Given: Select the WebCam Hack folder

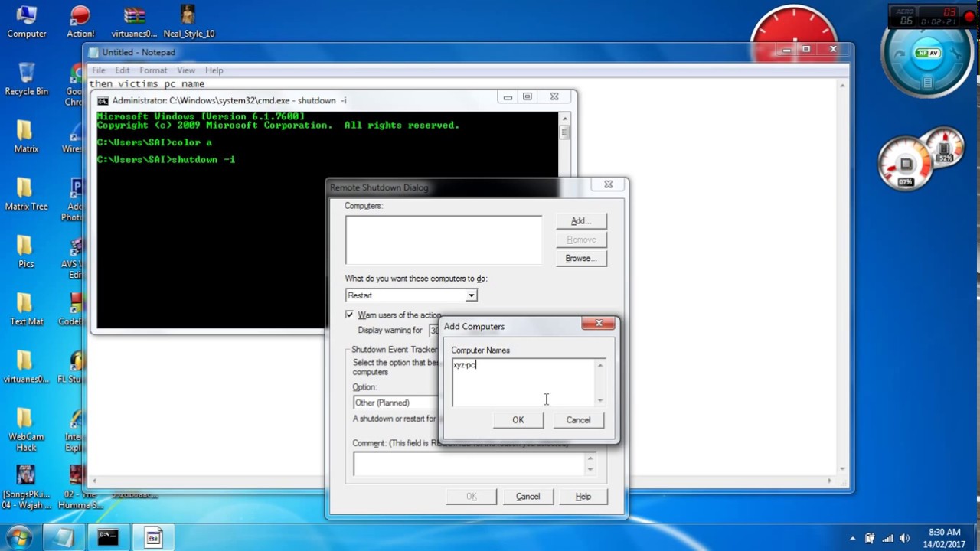Looking at the screenshot, I should pyautogui.click(x=26, y=429).
